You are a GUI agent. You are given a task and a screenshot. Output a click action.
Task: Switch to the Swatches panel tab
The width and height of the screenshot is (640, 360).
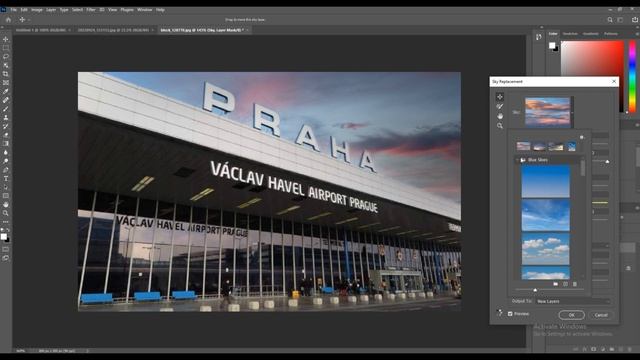click(570, 34)
